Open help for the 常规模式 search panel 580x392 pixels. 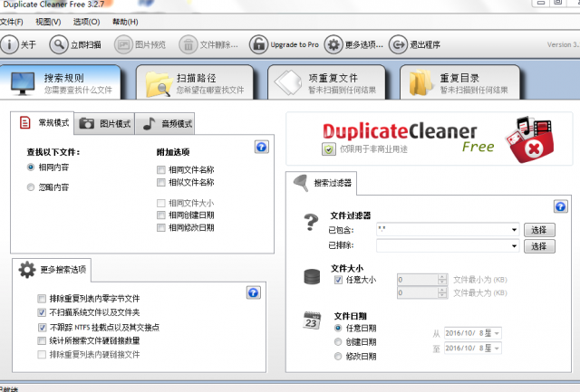click(x=262, y=147)
